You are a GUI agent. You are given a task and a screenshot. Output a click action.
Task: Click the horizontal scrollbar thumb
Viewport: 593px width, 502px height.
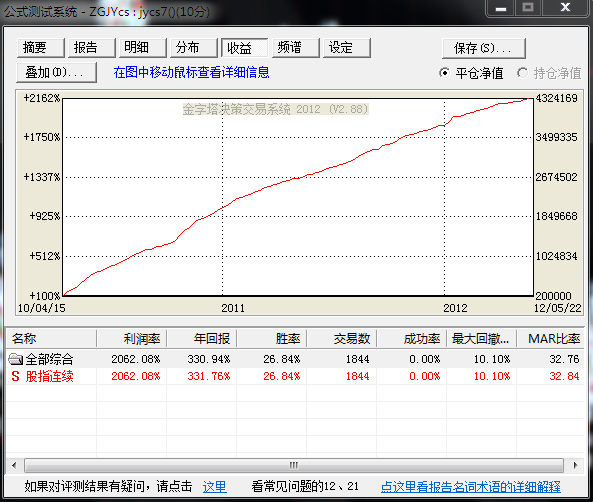[x=294, y=465]
